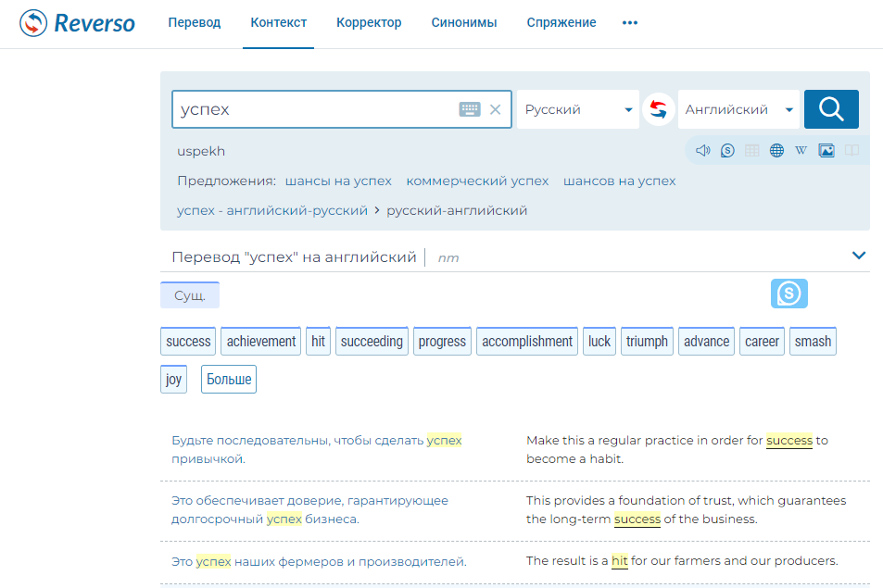This screenshot has width=883, height=588.
Task: Click underlined success in the business sentence
Action: pyautogui.click(x=637, y=519)
